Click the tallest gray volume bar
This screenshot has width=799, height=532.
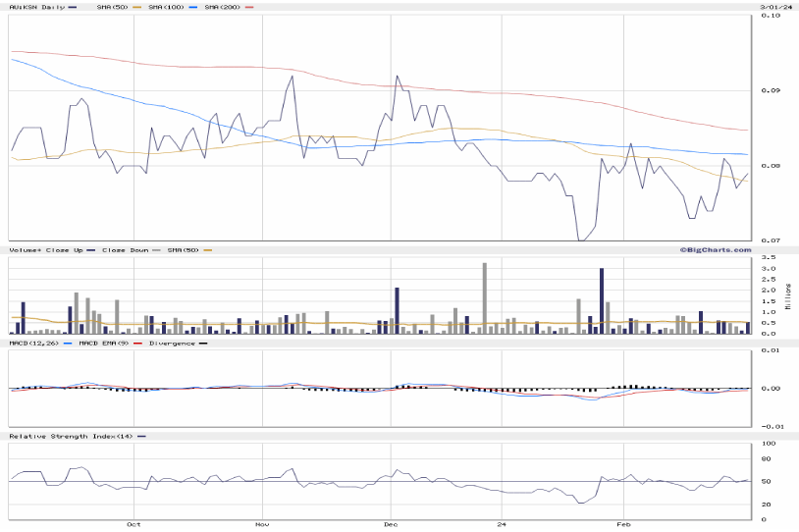click(485, 298)
